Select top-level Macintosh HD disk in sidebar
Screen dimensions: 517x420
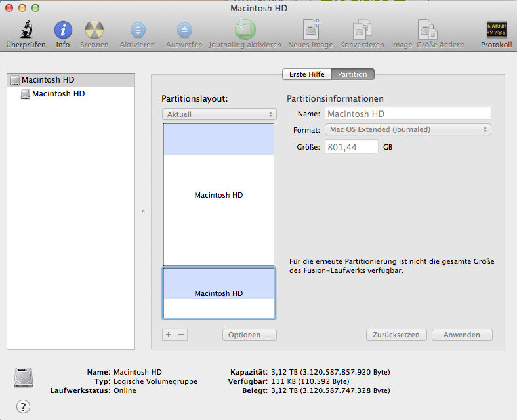point(71,80)
